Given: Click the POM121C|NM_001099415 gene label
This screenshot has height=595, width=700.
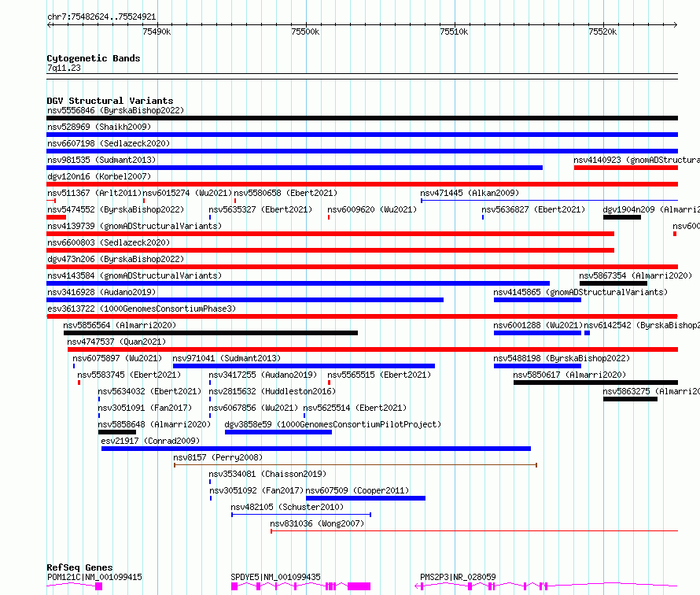Looking at the screenshot, I should [94, 577].
